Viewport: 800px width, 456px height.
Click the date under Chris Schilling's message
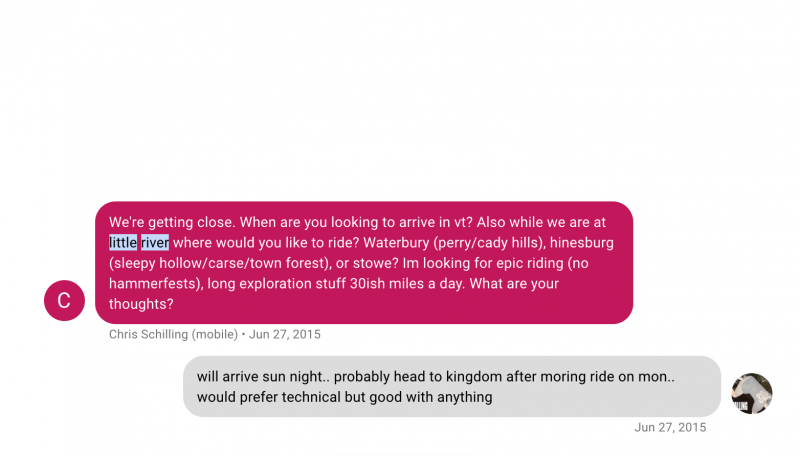(x=285, y=334)
